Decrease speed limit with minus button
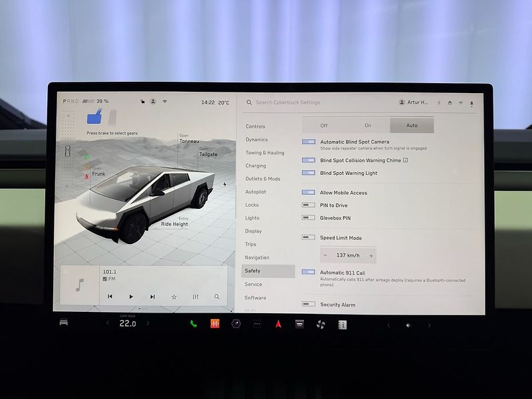 tap(325, 255)
